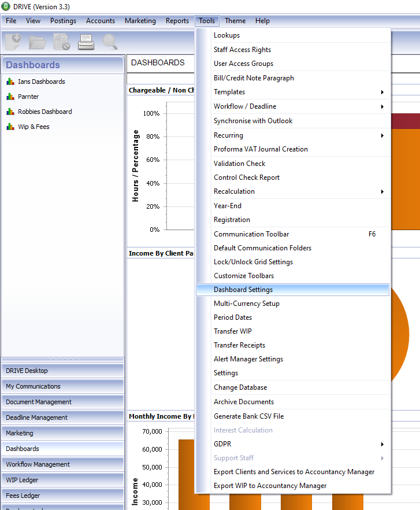Image resolution: width=420 pixels, height=510 pixels.
Task: Run Validation Check
Action: pyautogui.click(x=292, y=164)
